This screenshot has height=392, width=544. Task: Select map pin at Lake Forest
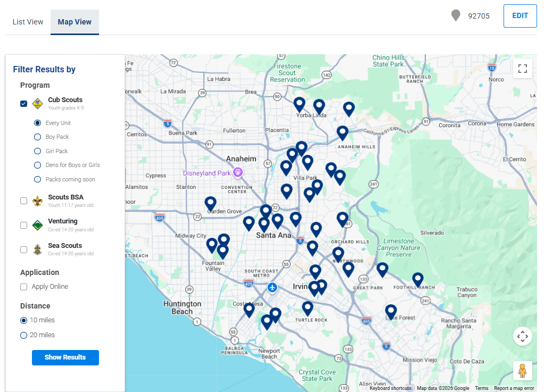(391, 311)
